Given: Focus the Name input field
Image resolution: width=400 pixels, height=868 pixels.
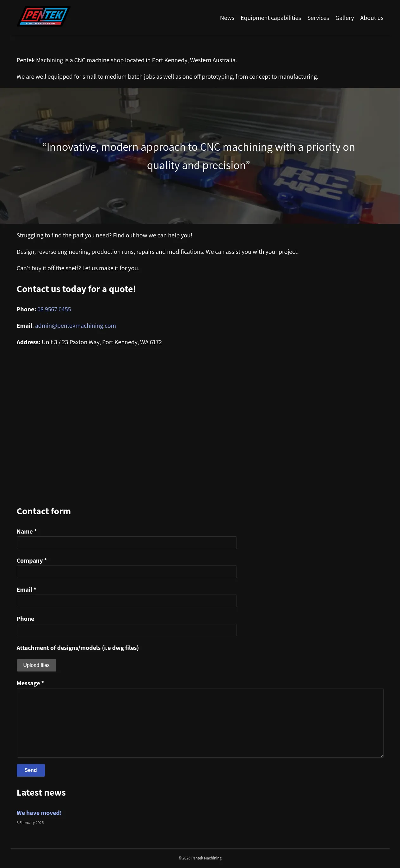Looking at the screenshot, I should coord(126,543).
